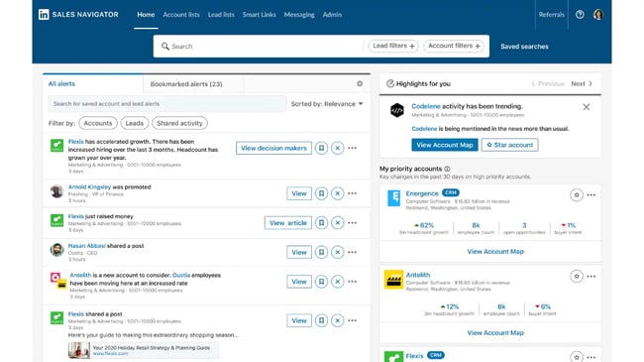644x362 pixels.
Task: Toggle the Accounts filter chip
Action: [98, 123]
